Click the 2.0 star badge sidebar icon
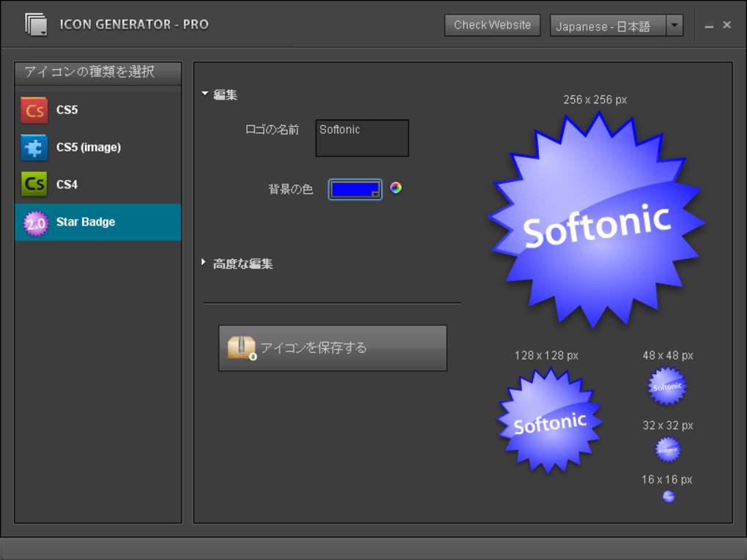747x560 pixels. click(34, 222)
